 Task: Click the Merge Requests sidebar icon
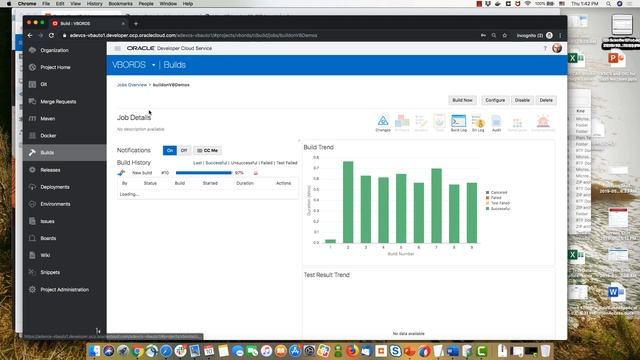pyautogui.click(x=32, y=101)
